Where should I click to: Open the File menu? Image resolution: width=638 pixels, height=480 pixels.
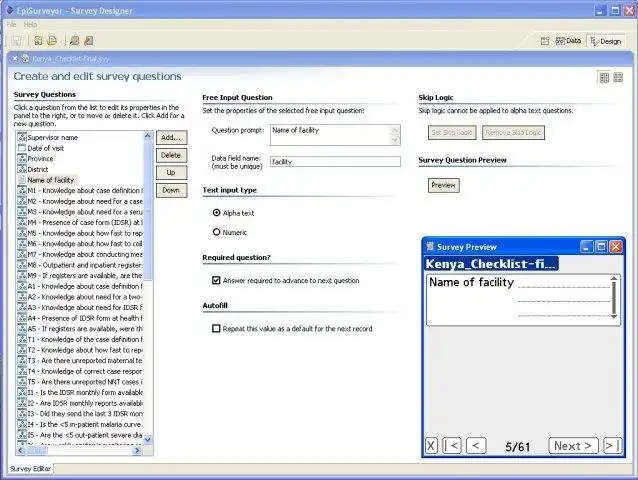pyautogui.click(x=11, y=24)
